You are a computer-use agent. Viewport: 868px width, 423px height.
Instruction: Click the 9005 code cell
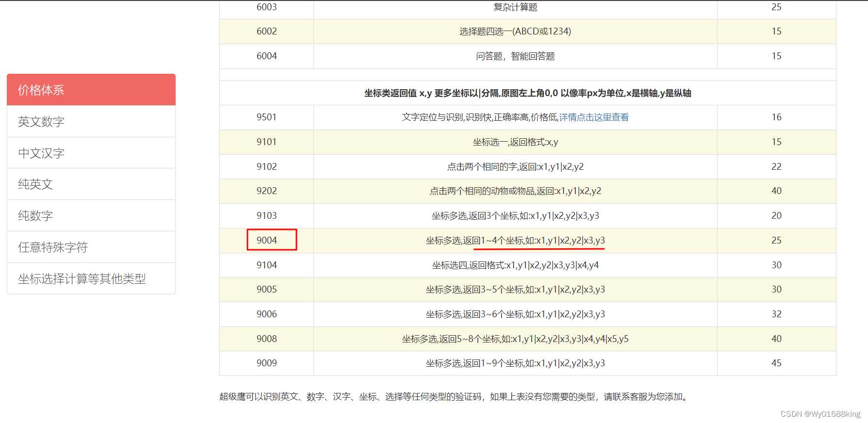tap(267, 290)
